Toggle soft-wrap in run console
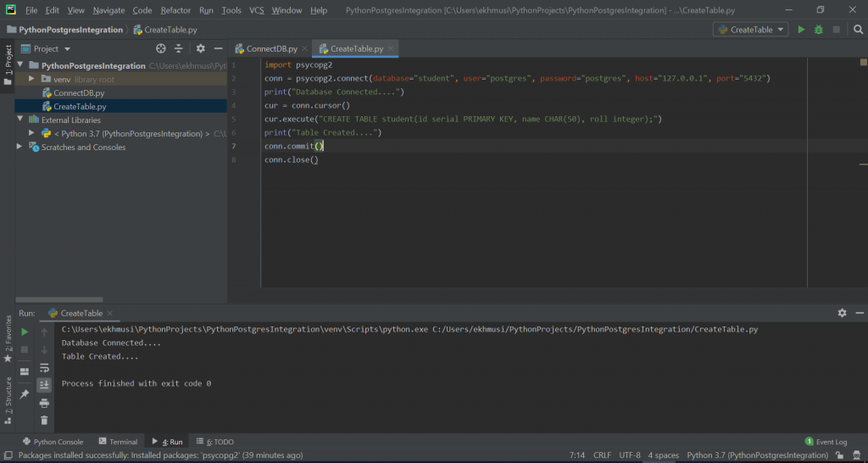Screen dimensions: 868x463 point(44,368)
